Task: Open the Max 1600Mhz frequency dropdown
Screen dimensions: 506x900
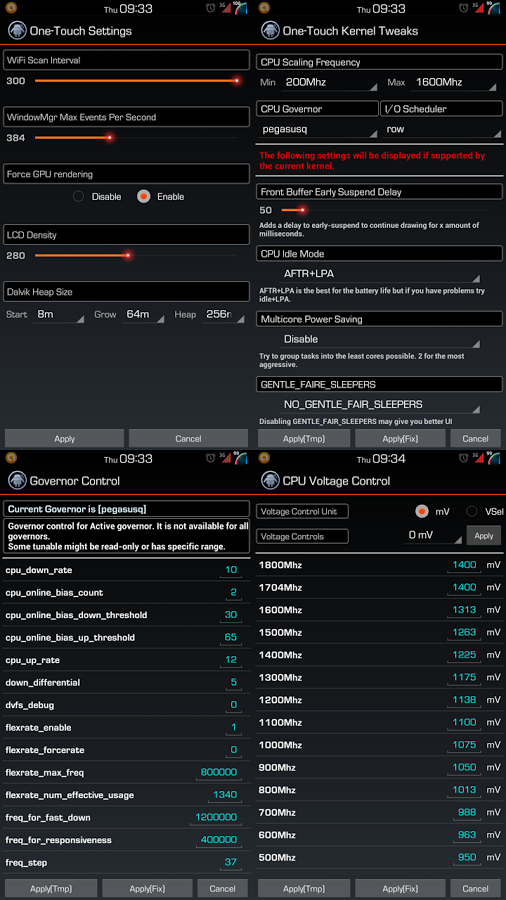Action: pos(453,83)
